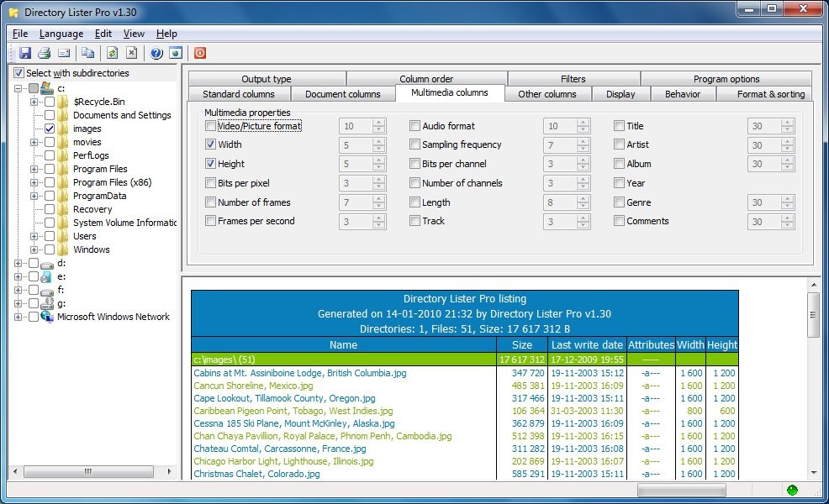Click the Print listing toolbar icon
Viewport: 829px width, 504px height.
44,53
